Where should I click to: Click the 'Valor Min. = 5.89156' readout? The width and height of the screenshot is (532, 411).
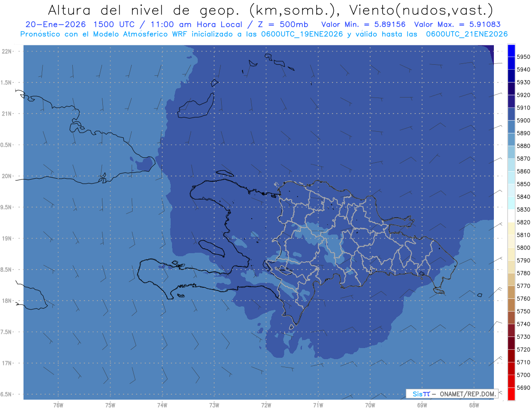(x=363, y=24)
